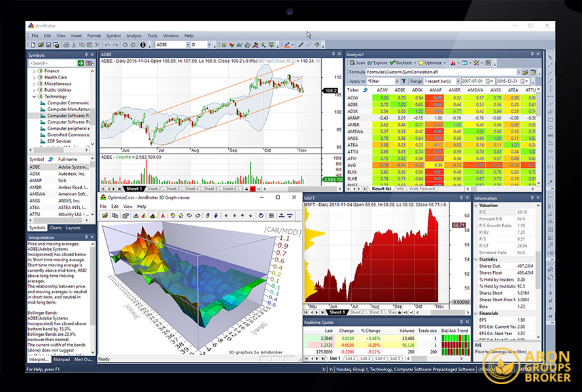Switch to the Walk Forward tab
Viewport: 582px width, 392px height.
[x=422, y=189]
